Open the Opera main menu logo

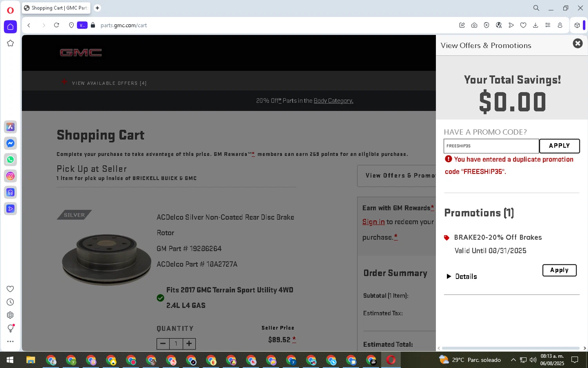tap(10, 10)
